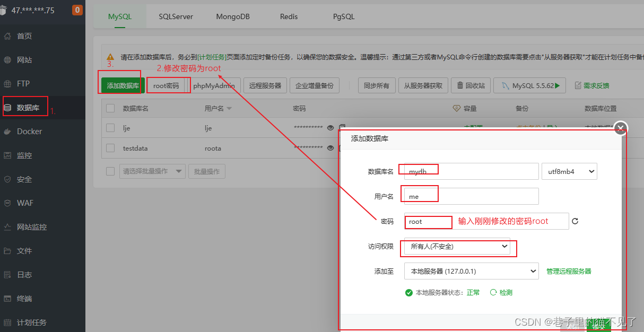Open the WAF section in the sidebar
644x332 pixels.
point(24,203)
